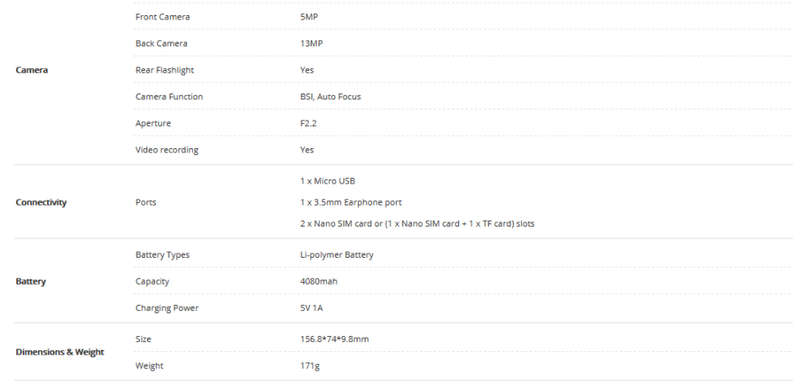Click the Connectivity section heading

pyautogui.click(x=41, y=202)
